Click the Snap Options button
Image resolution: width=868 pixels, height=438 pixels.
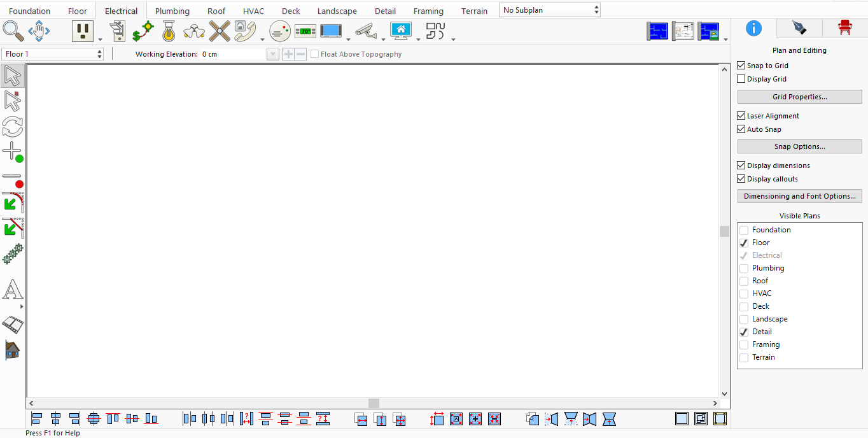click(x=799, y=146)
